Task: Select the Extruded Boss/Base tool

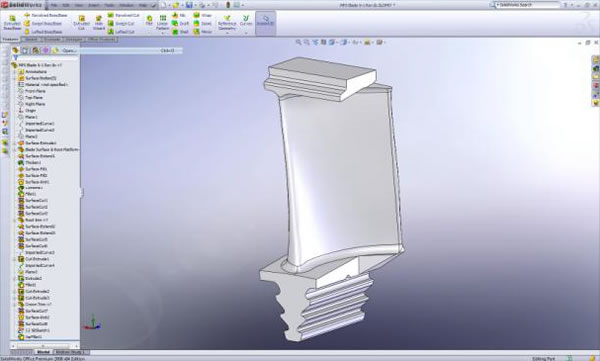Action: [x=12, y=23]
